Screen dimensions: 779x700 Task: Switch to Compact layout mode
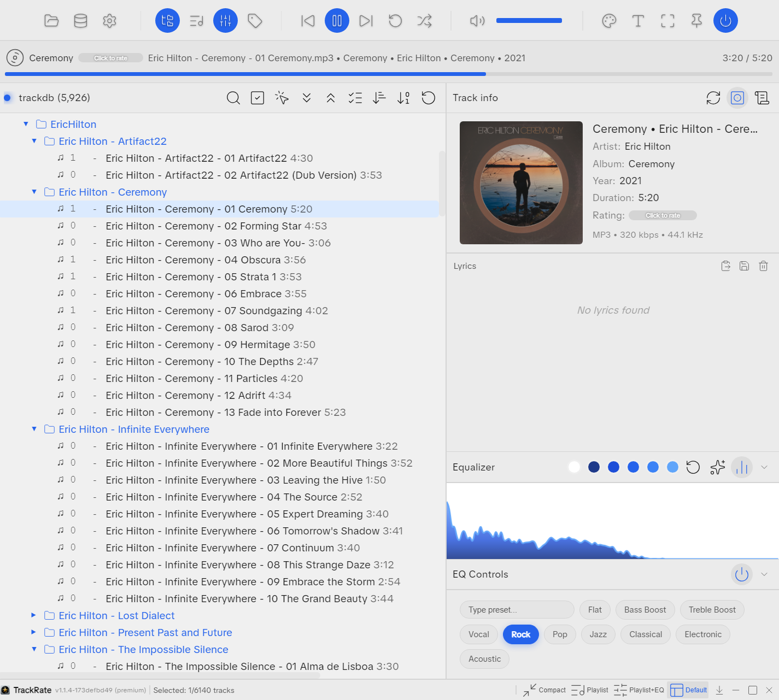(x=544, y=690)
